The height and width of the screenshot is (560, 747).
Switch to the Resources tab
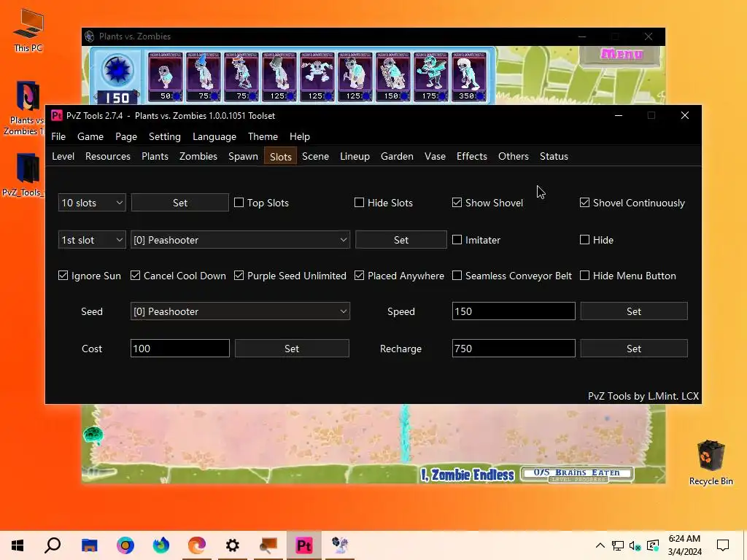tap(108, 156)
